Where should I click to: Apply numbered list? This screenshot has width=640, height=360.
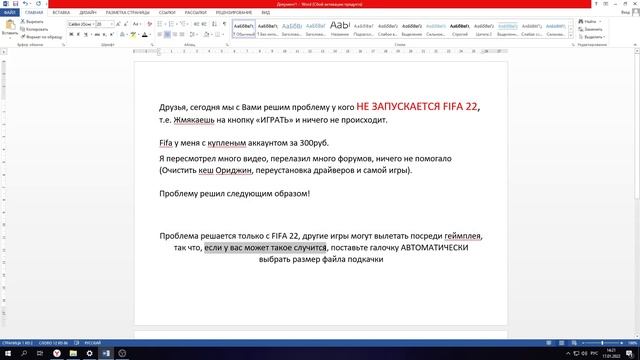(171, 24)
